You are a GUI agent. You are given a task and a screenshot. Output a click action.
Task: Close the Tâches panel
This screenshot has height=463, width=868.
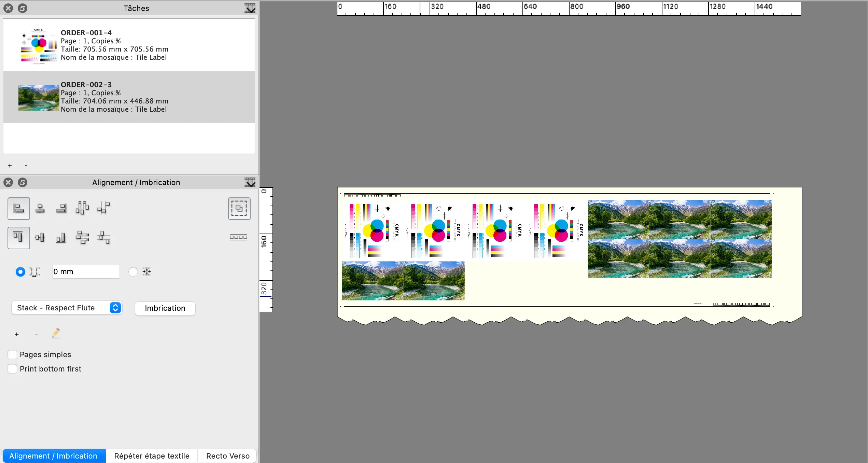click(x=9, y=8)
